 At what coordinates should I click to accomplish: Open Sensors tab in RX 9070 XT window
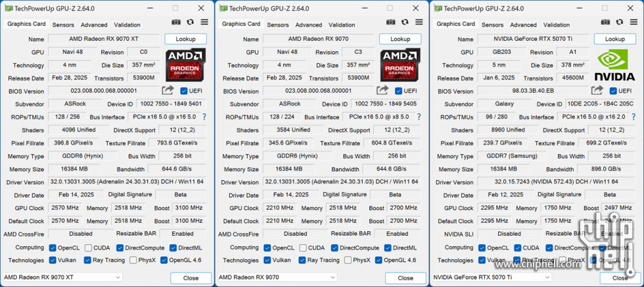(63, 24)
